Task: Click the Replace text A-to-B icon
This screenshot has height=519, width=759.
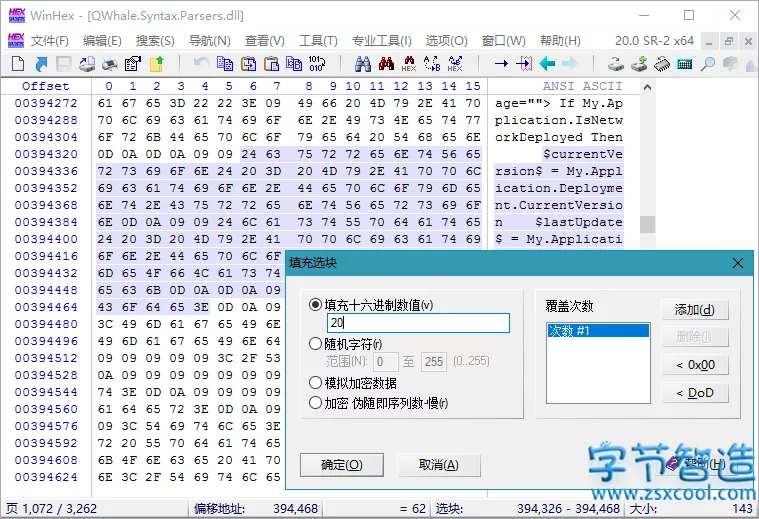Action: 432,63
